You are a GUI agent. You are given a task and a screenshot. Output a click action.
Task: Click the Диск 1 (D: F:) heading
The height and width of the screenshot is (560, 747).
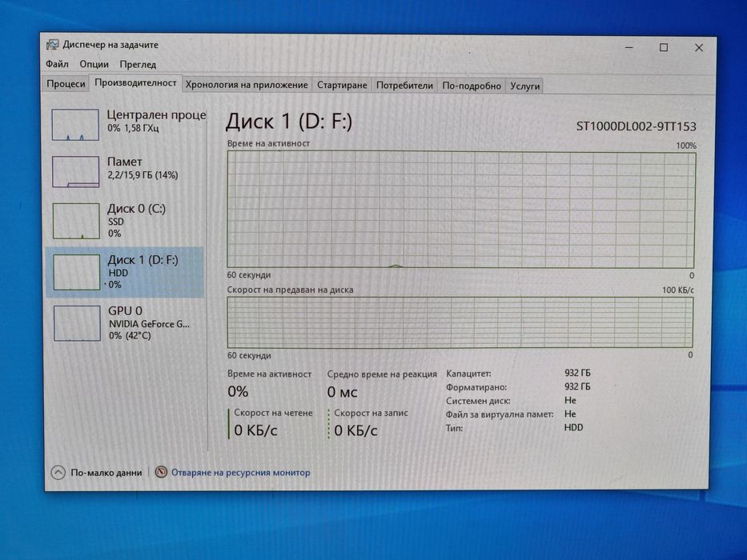pyautogui.click(x=289, y=121)
